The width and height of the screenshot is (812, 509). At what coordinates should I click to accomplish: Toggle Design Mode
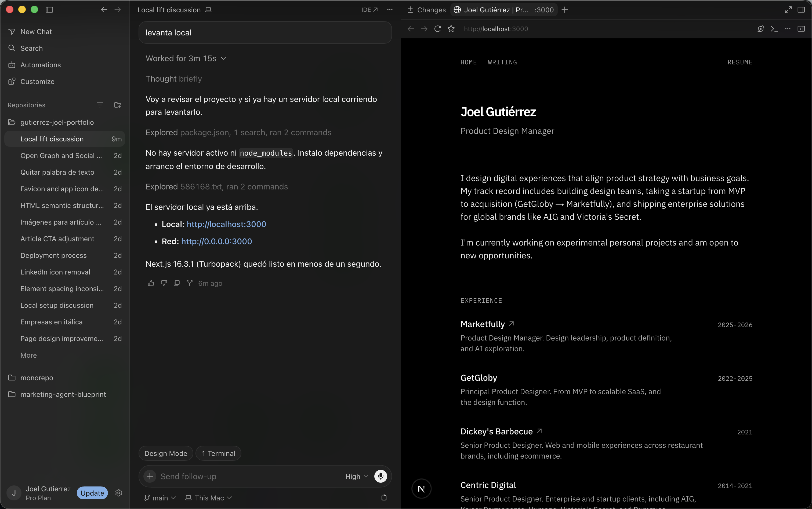(x=166, y=453)
